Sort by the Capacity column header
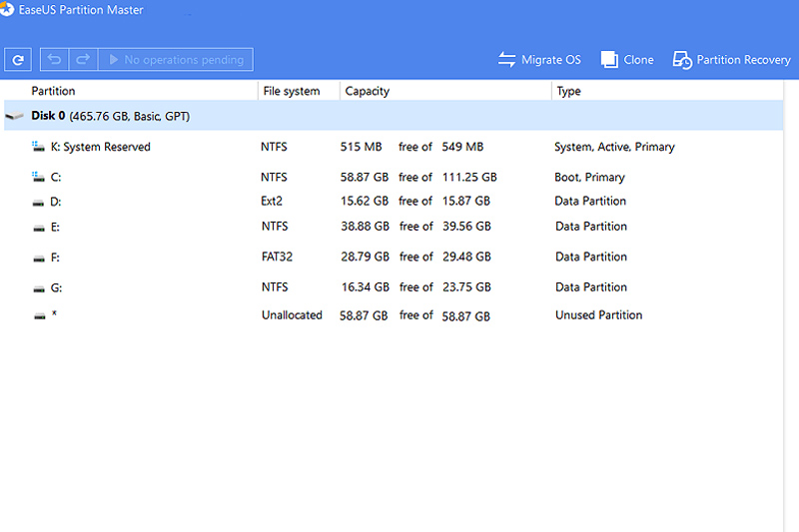 pos(367,91)
